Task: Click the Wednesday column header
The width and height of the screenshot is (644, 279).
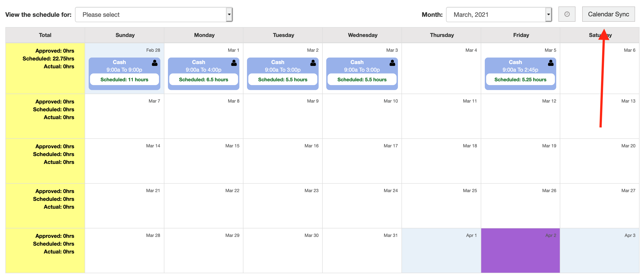Action: [363, 35]
